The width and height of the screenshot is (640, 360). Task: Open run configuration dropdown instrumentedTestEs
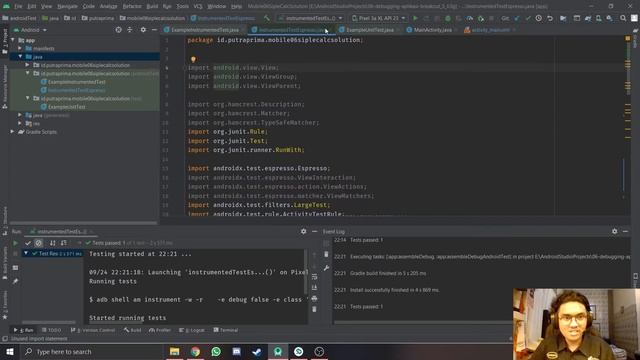[x=310, y=18]
